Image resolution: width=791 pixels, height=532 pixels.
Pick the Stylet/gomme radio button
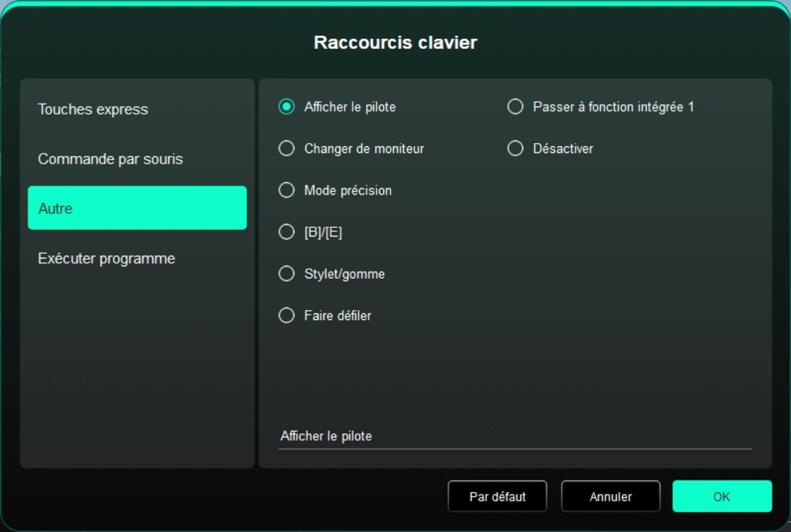[286, 274]
